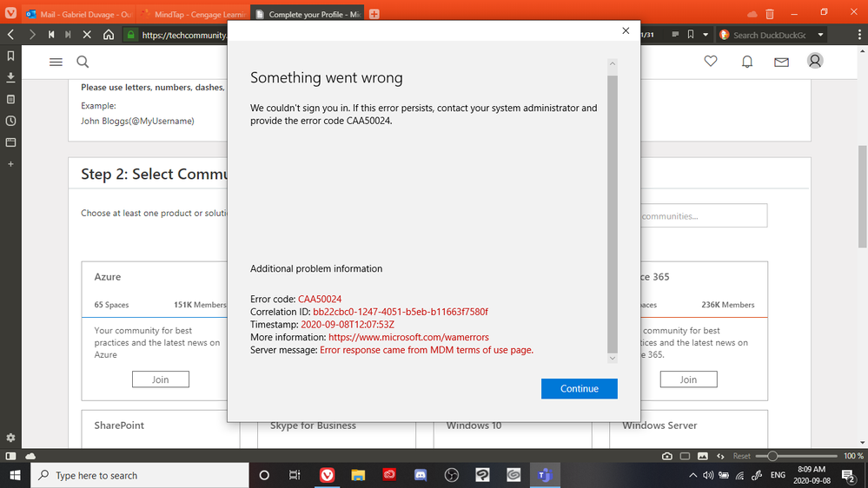Switch to MindTap - Cengage Learning tab
This screenshot has width=868, height=488.
[x=192, y=14]
